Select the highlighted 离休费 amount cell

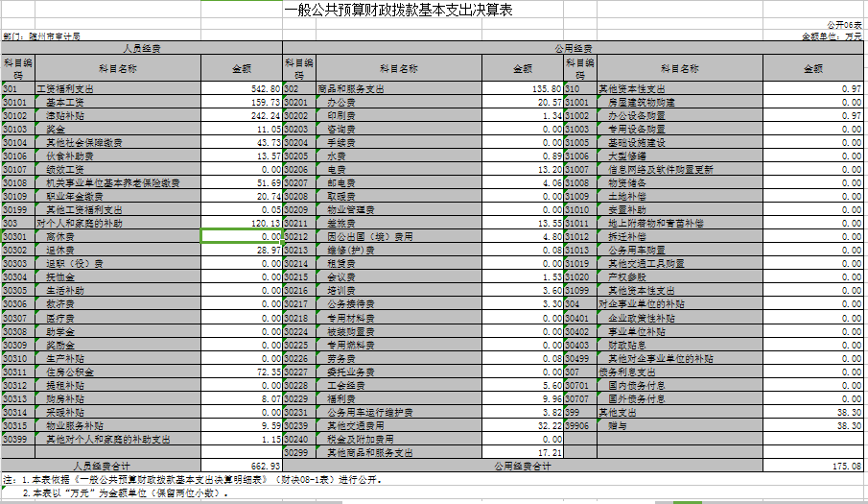[x=241, y=236]
